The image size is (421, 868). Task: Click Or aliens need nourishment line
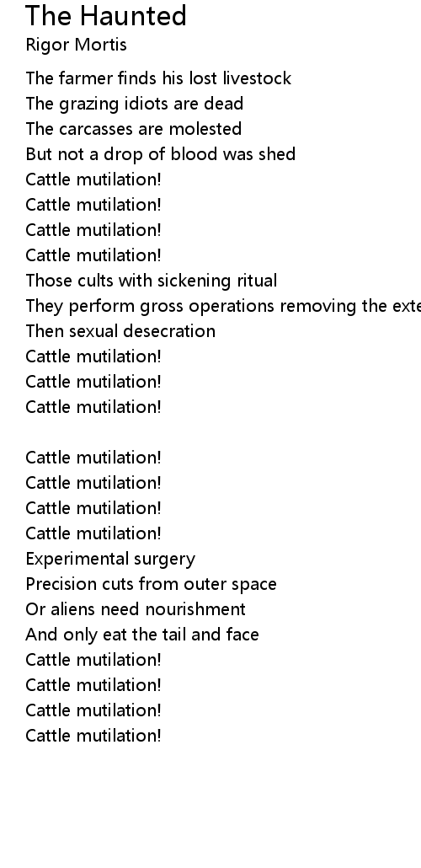tap(136, 609)
